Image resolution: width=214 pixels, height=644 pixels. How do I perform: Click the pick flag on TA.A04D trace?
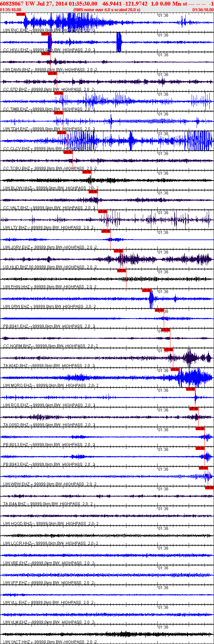click(169, 349)
